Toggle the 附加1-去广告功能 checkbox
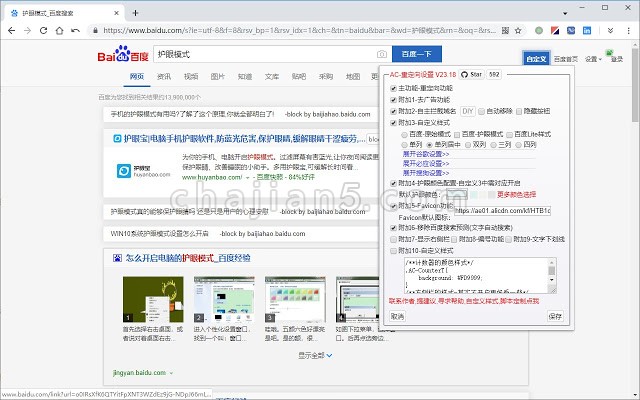 (393, 100)
